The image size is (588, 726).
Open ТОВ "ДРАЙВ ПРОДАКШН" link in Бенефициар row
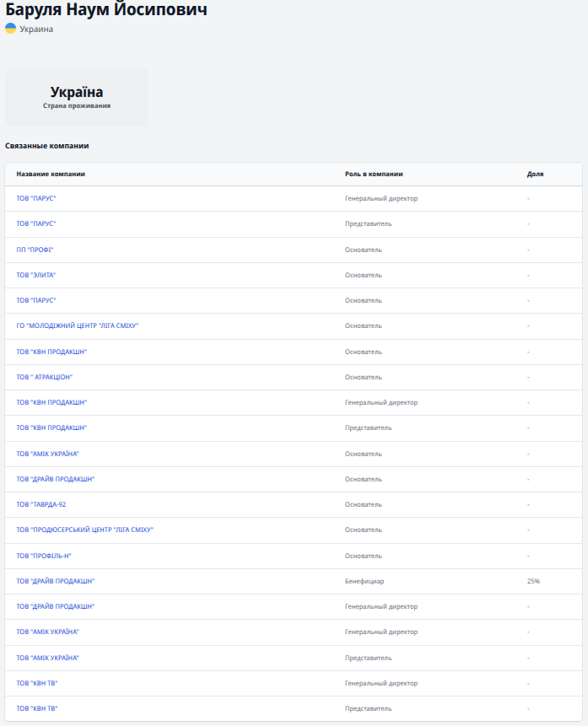click(56, 581)
